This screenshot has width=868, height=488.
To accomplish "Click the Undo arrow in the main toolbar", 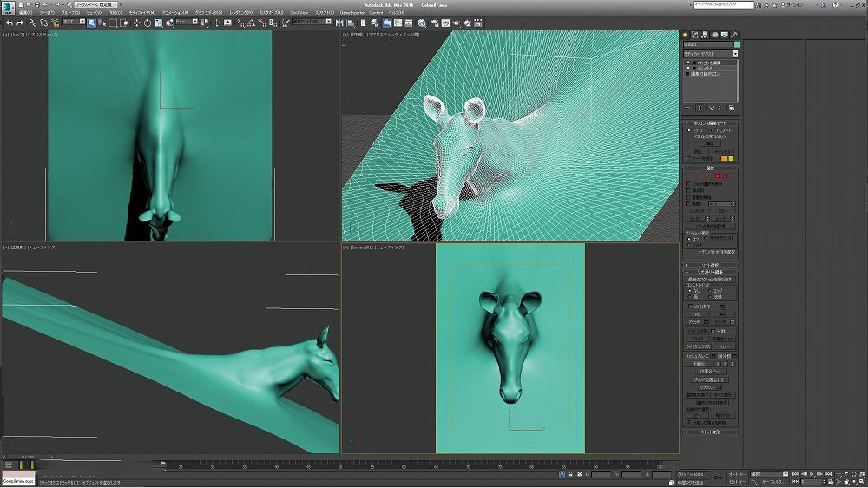I will (x=10, y=23).
